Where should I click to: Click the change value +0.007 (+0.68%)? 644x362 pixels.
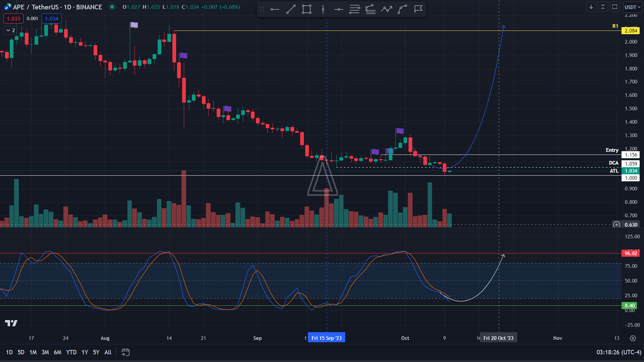click(221, 7)
